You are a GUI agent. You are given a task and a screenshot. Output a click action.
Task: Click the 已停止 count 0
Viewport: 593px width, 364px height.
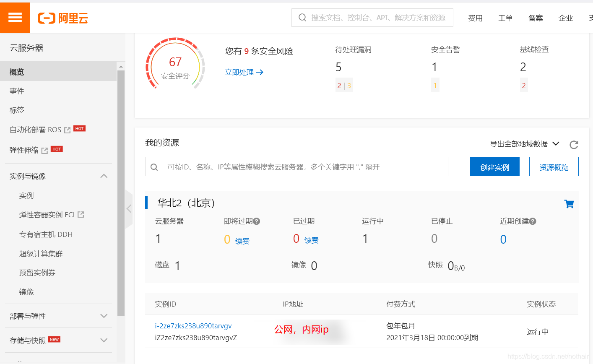pos(434,239)
